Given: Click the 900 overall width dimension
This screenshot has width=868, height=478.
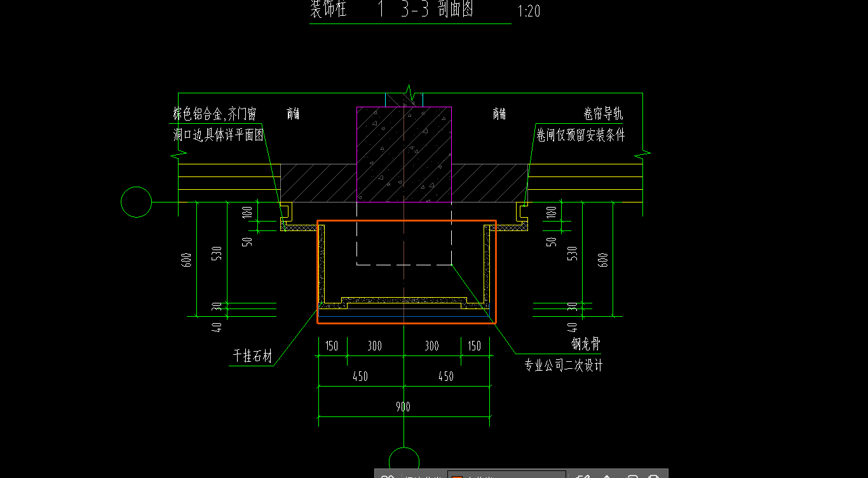Looking at the screenshot, I should click(x=403, y=407).
